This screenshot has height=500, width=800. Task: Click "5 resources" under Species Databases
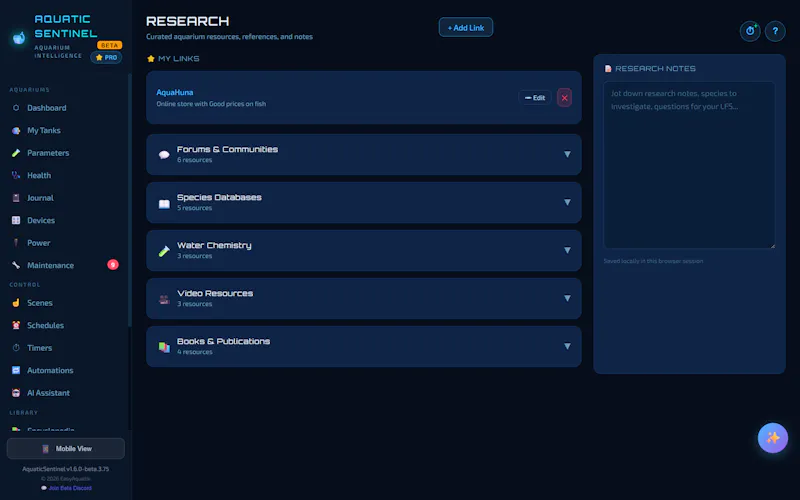(x=194, y=208)
